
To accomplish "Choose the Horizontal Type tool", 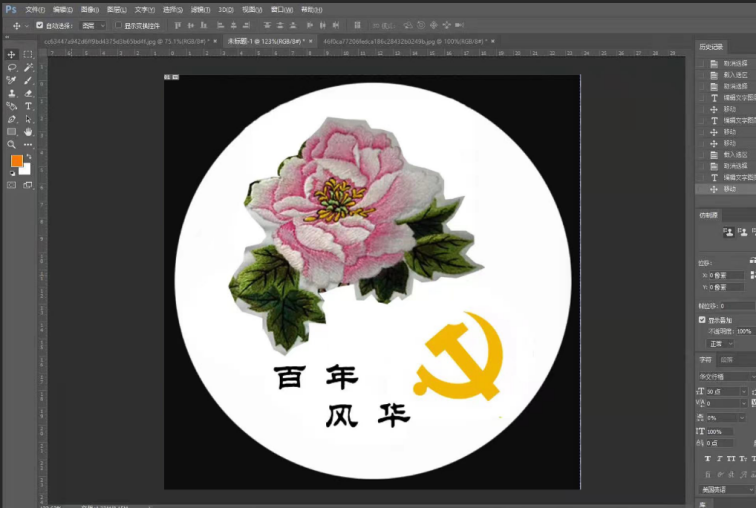I will pyautogui.click(x=28, y=105).
